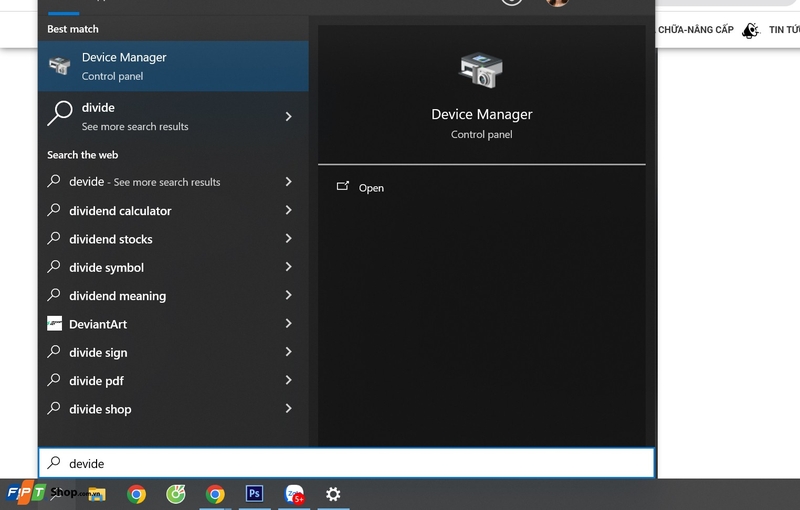Open Zalo with 5+ badge on taskbar
Viewport: 800px width, 510px height.
click(294, 494)
